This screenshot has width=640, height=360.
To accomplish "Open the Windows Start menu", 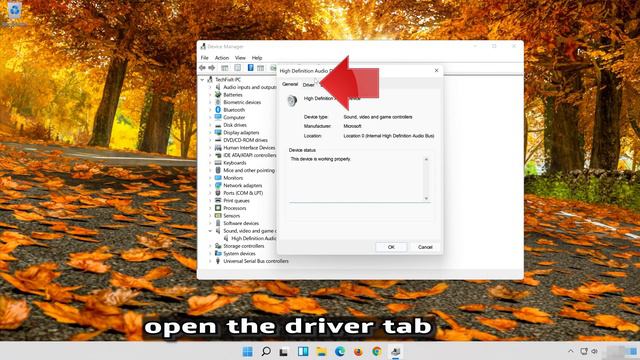I will click(247, 351).
